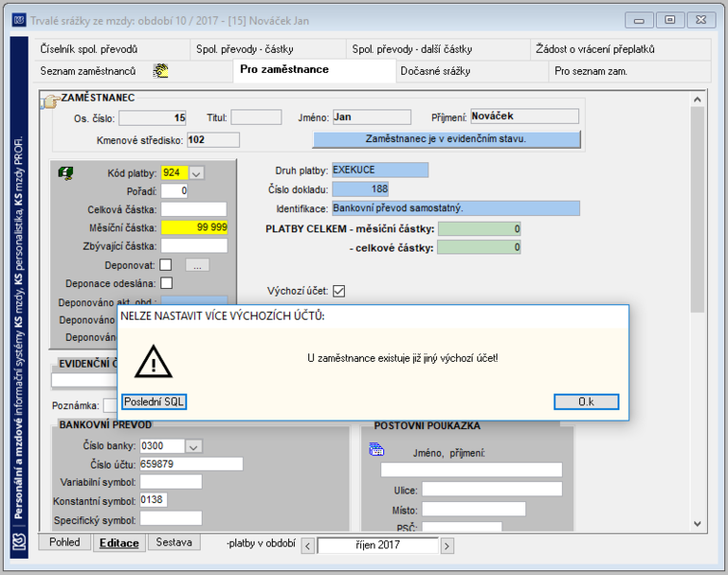This screenshot has width=728, height=575.
Task: Select the Pro zaměstnance tab
Action: [314, 70]
